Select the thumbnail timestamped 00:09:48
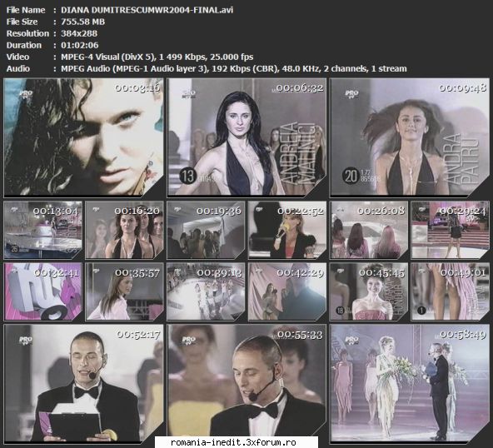The width and height of the screenshot is (493, 448). click(x=410, y=137)
